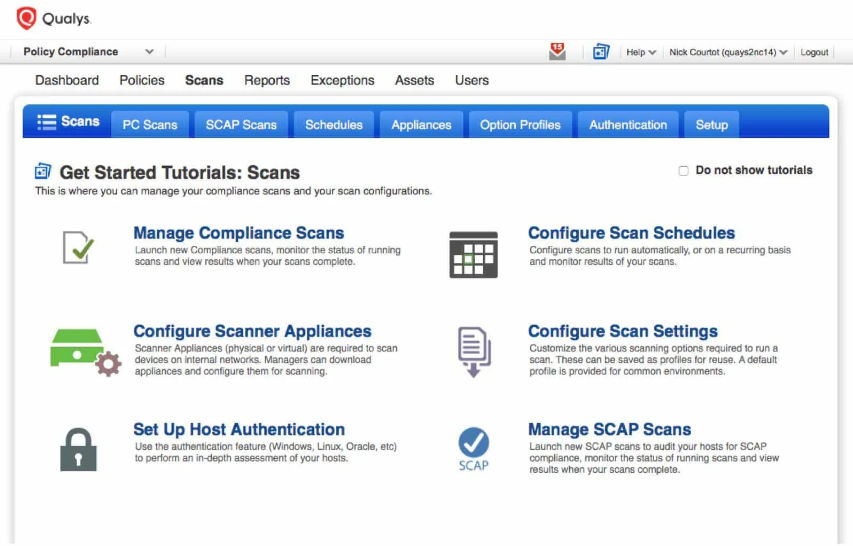Click the Logout link
The width and height of the screenshot is (853, 546).
pyautogui.click(x=814, y=52)
